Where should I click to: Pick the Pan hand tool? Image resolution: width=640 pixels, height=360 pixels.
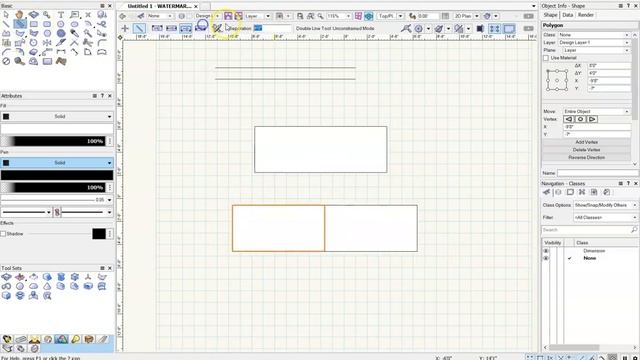pyautogui.click(x=20, y=15)
